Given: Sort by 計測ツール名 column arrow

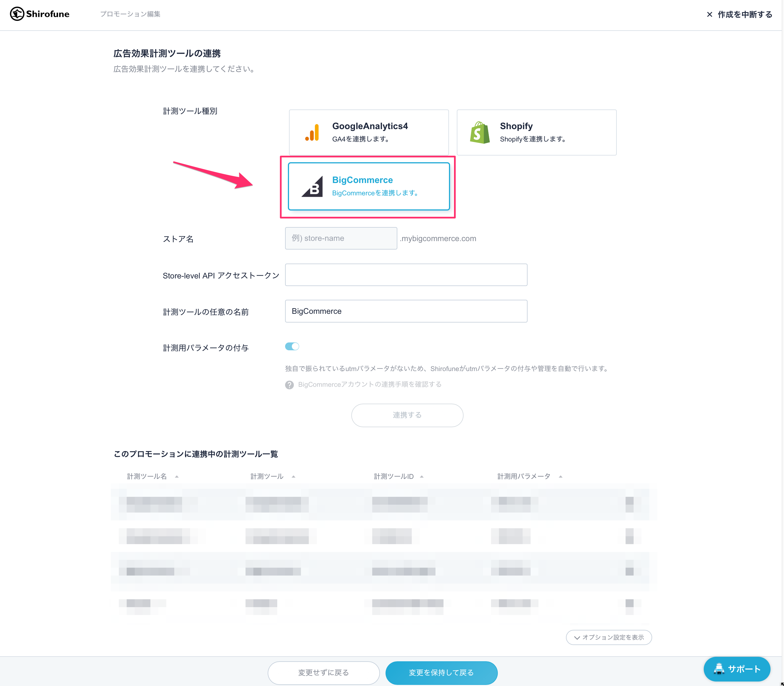Looking at the screenshot, I should tap(177, 477).
